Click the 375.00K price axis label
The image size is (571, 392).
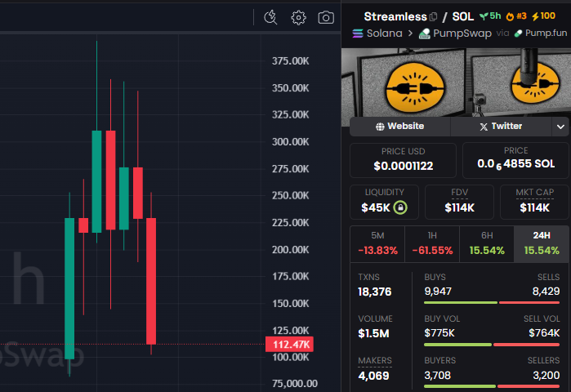coord(290,60)
